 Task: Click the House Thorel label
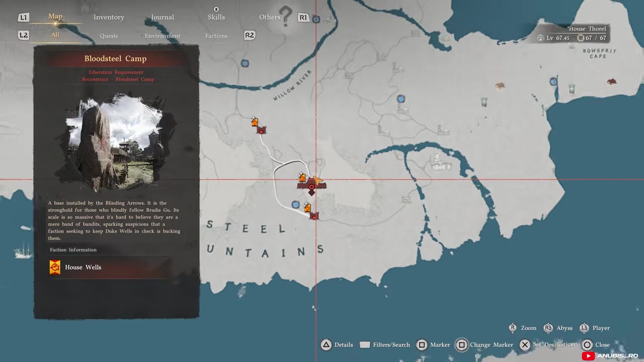pos(587,29)
